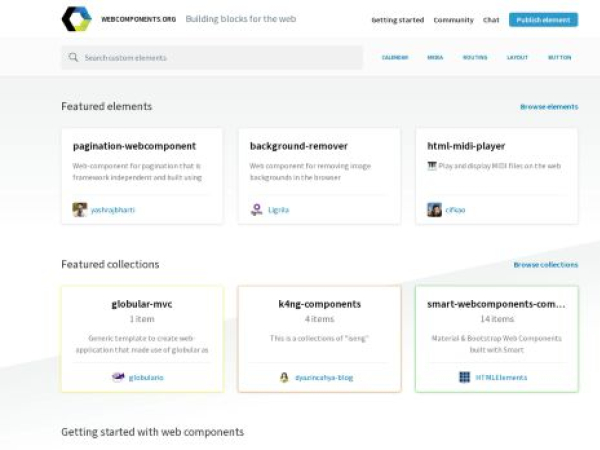Viewport: 600px width, 450px height.
Task: Visit cifkao author link
Action: pos(455,210)
